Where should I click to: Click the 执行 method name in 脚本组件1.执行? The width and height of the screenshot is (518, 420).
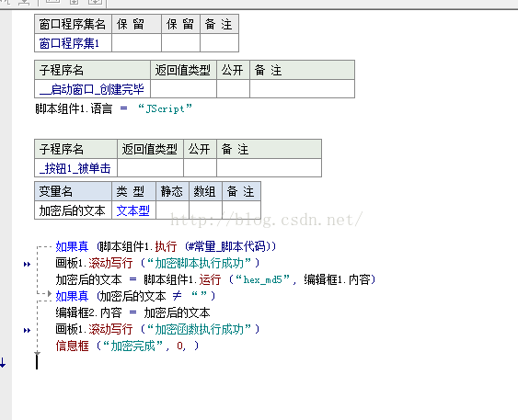click(x=166, y=246)
